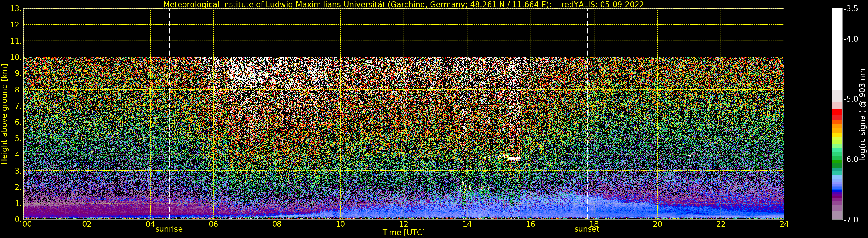Click the '00' tick on the time axis
Screen dimensions: 868x238
click(x=27, y=224)
